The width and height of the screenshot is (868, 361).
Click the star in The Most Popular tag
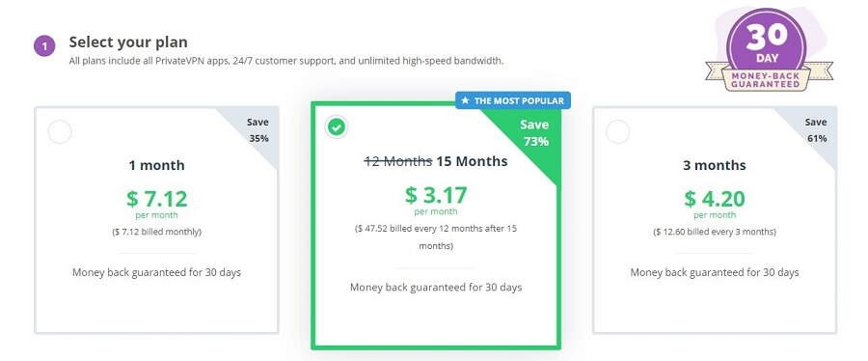click(x=466, y=100)
